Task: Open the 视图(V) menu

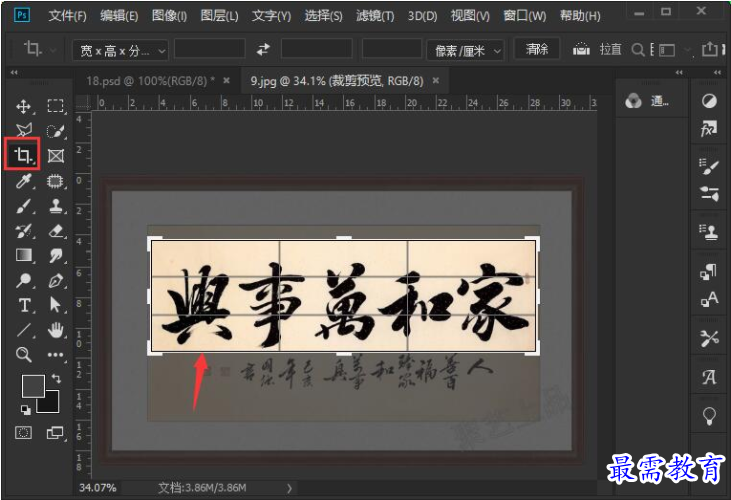Action: [x=470, y=16]
